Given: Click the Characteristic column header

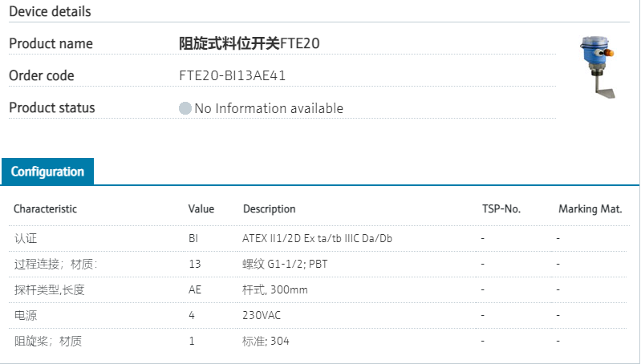Looking at the screenshot, I should coord(46,209).
